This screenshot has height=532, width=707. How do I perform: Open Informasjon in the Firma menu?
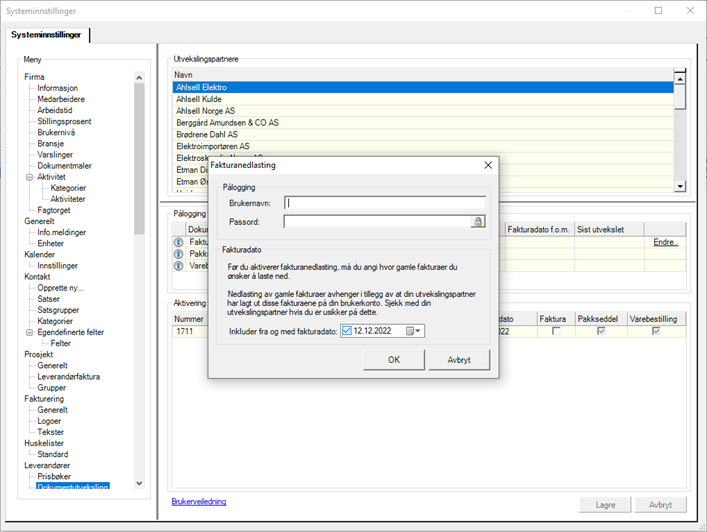(x=57, y=88)
